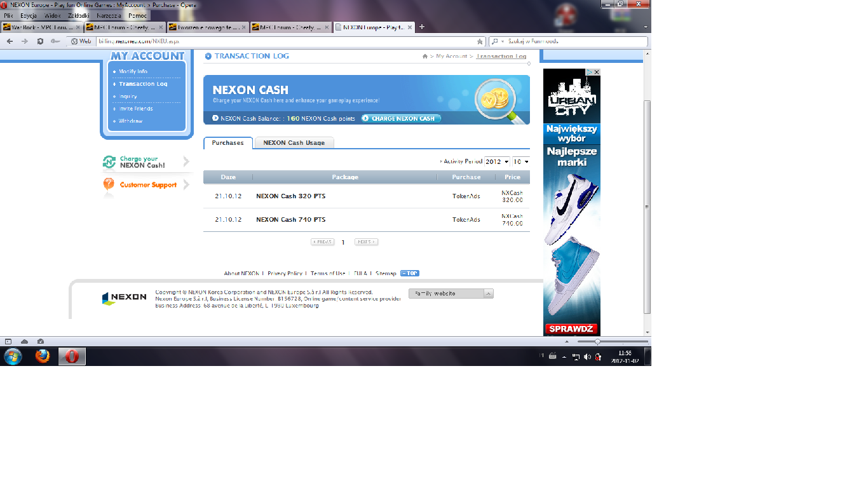Image resolution: width=868 pixels, height=488 pixels.
Task: Click the Terms of Use footer link
Action: click(x=328, y=273)
